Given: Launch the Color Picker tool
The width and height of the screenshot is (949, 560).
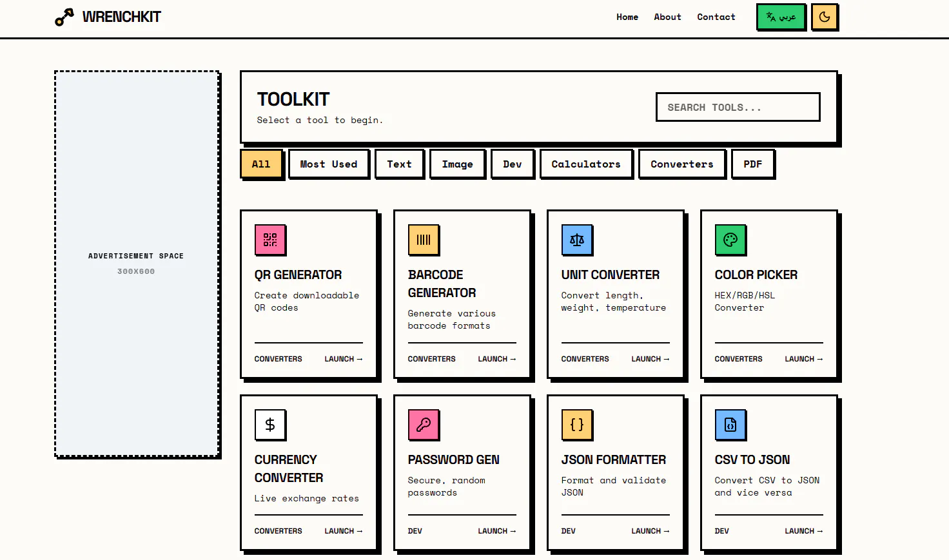Looking at the screenshot, I should coord(804,359).
